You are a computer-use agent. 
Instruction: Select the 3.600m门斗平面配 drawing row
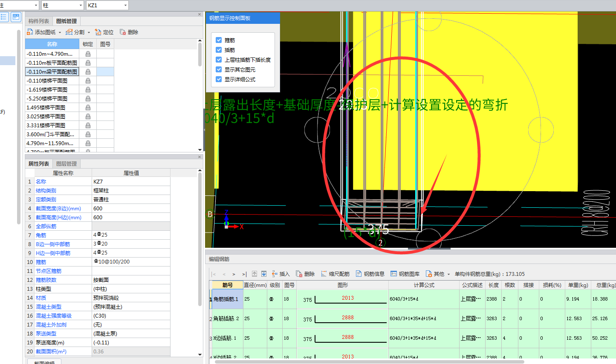(52, 135)
